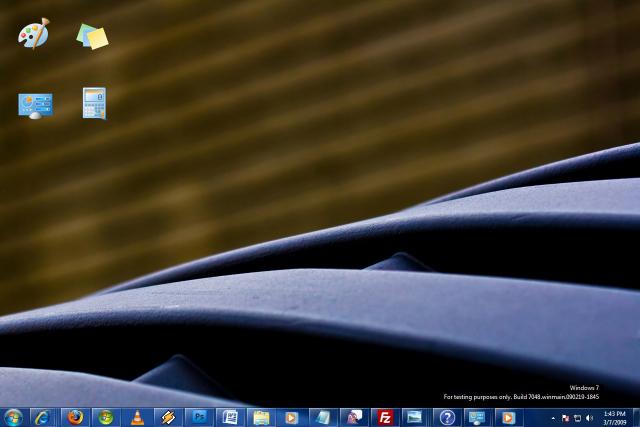The image size is (640, 427).
Task: Open the Paint desktop icon
Action: point(33,35)
